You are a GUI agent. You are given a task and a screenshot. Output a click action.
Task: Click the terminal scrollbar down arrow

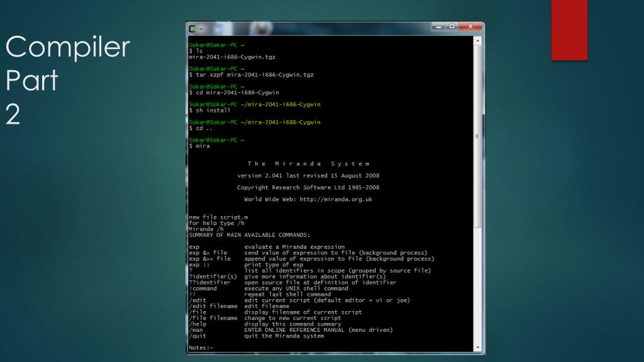click(477, 348)
